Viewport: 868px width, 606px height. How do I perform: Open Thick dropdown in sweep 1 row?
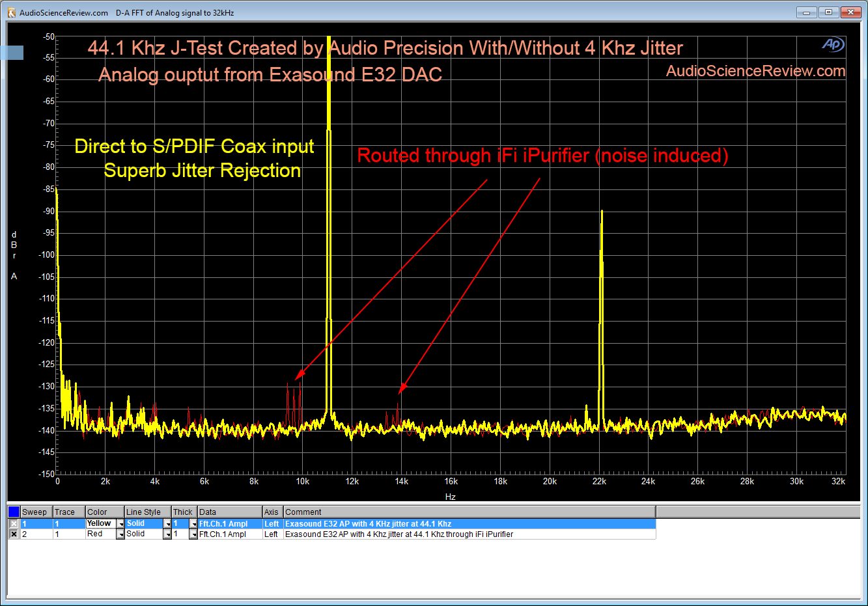click(193, 524)
